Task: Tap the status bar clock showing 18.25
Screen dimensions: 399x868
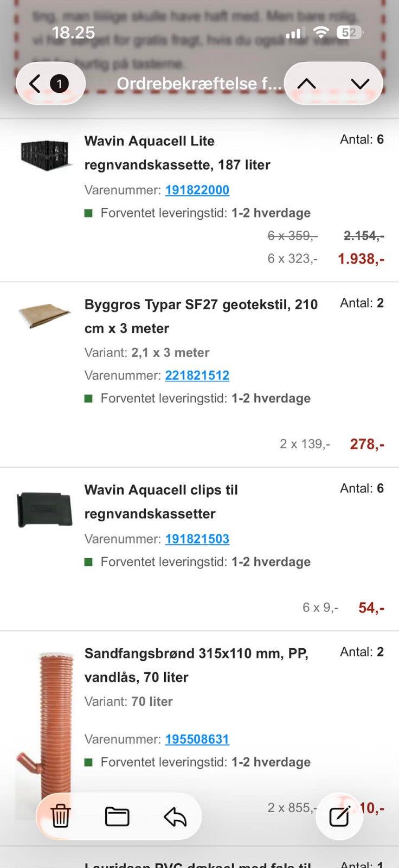Action: [x=73, y=33]
